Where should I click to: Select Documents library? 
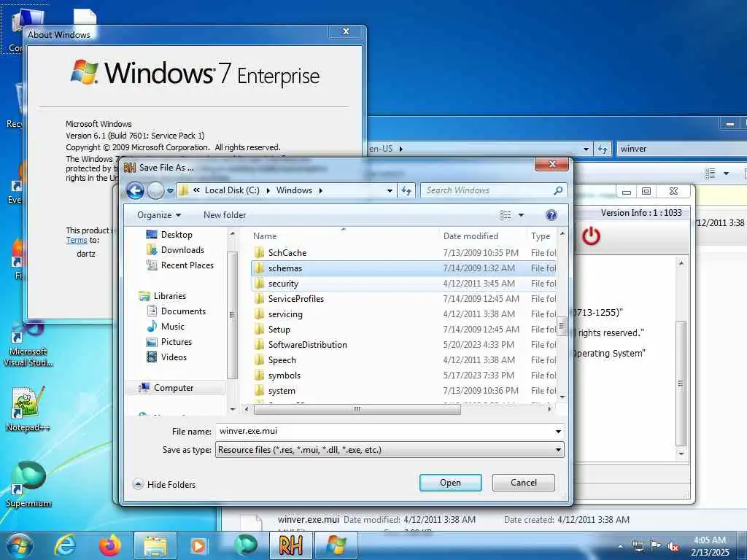[183, 311]
